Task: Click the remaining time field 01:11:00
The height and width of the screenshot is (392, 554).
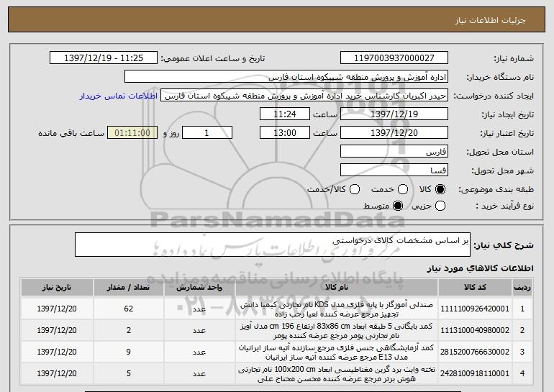Action: [132, 133]
